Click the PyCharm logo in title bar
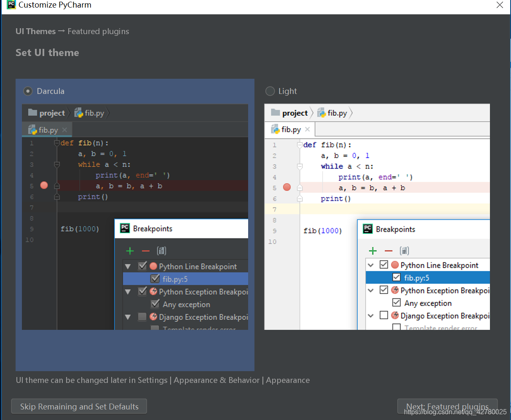The width and height of the screenshot is (511, 420). point(11,5)
